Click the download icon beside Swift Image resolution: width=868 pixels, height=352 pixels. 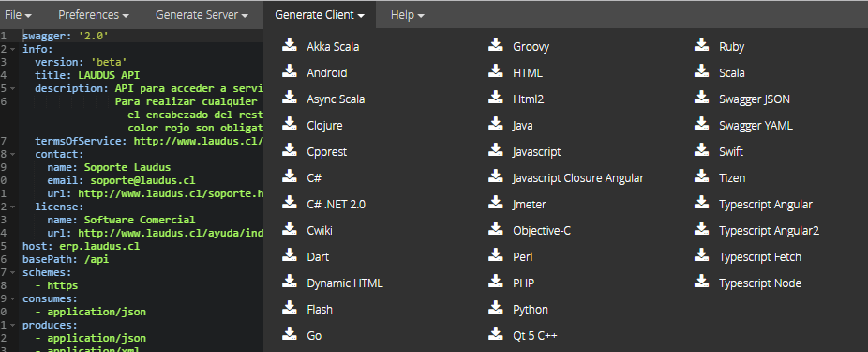702,150
